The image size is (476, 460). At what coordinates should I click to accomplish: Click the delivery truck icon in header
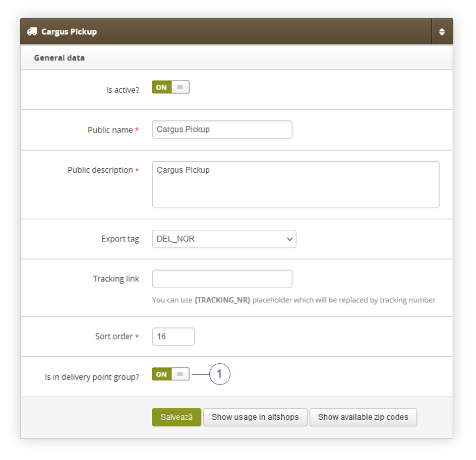pyautogui.click(x=32, y=32)
